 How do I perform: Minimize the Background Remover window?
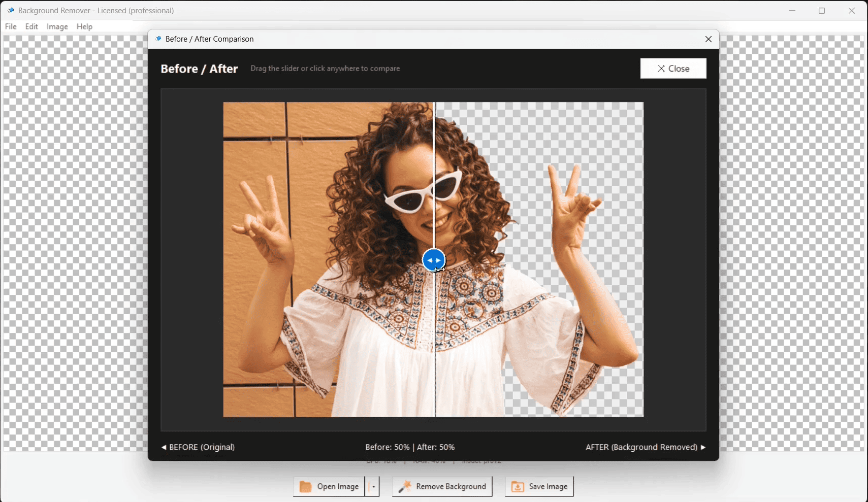point(792,11)
